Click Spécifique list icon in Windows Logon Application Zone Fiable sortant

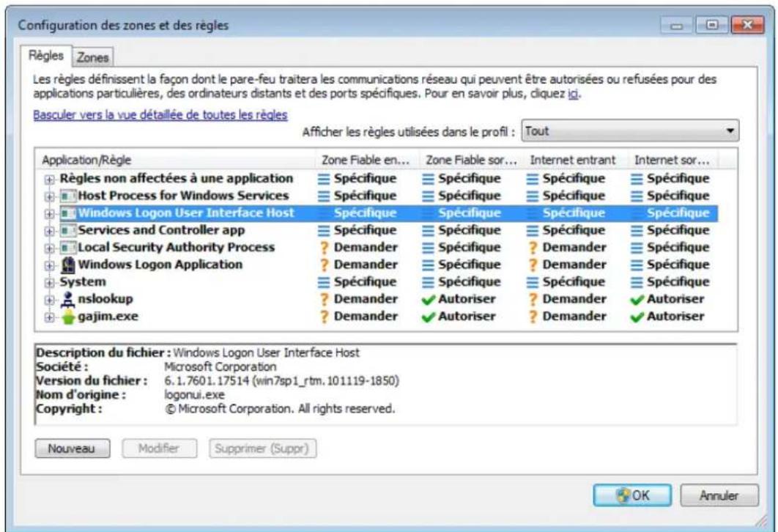pos(428,265)
